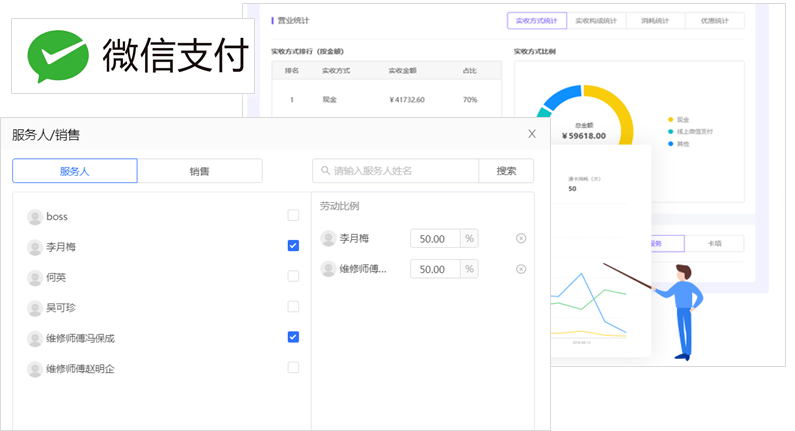
Task: Click the magnifier icon in search box
Action: 326,170
